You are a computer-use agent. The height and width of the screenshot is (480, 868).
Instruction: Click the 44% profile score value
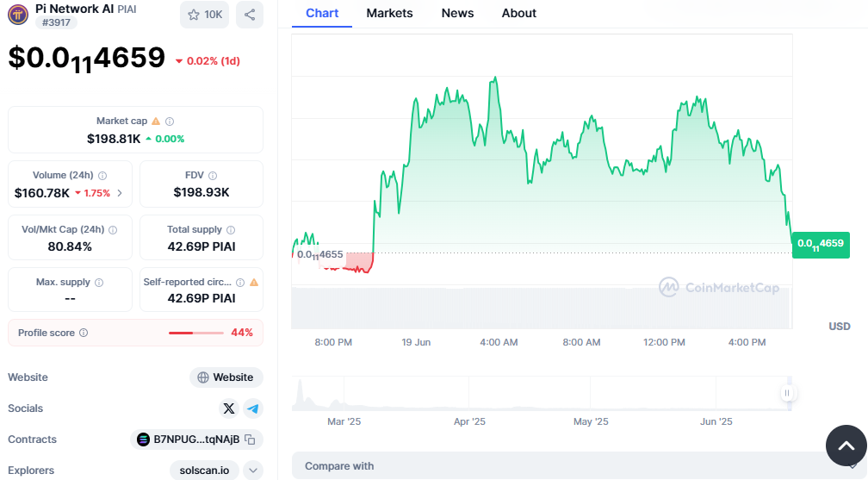coord(242,333)
